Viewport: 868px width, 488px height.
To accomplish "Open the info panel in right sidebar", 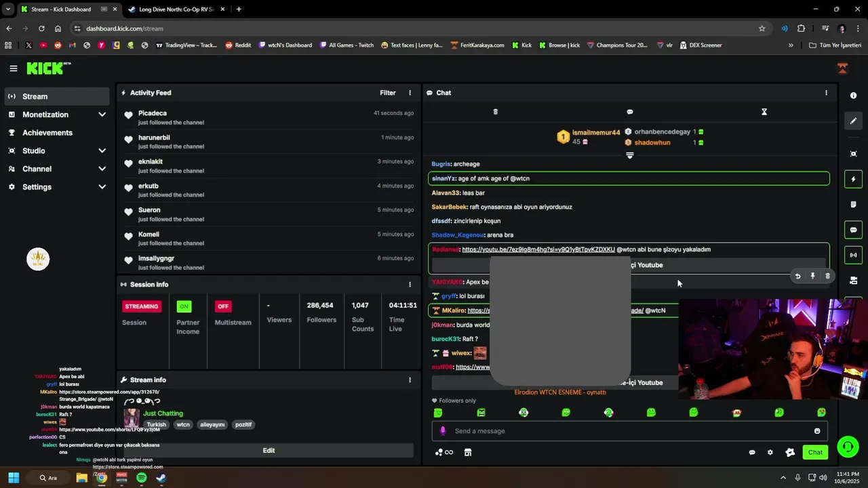I will pyautogui.click(x=853, y=96).
